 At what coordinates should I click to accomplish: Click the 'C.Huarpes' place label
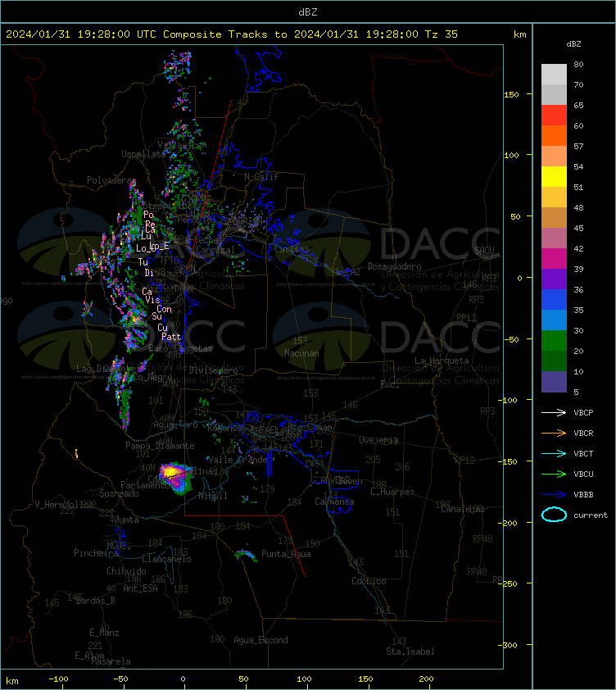tap(392, 492)
